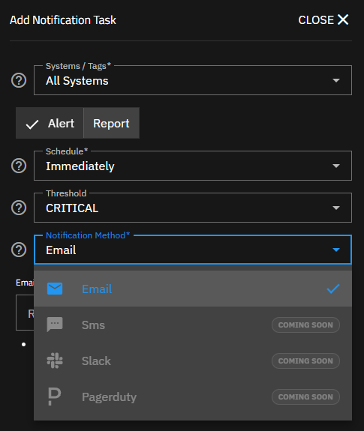The image size is (364, 431).
Task: Click COMING SOON badge on Pagerduty row
Action: [306, 397]
